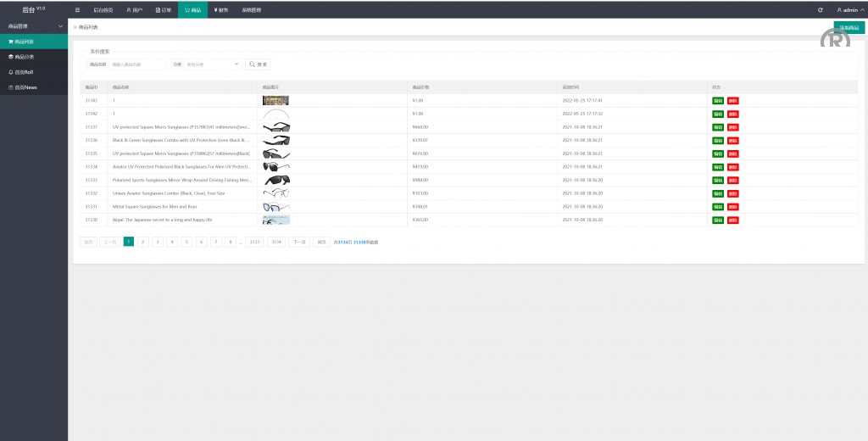Expand the admin user menu
This screenshot has height=441, width=868.
(x=848, y=9)
